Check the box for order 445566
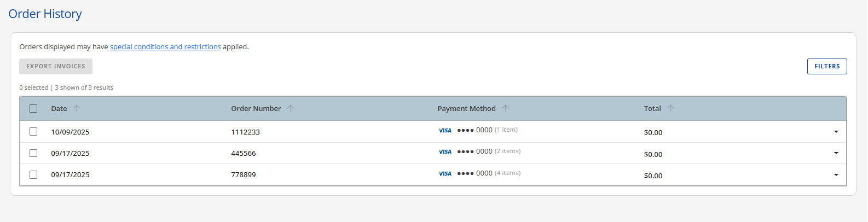This screenshot has height=222, width=868. coord(33,153)
